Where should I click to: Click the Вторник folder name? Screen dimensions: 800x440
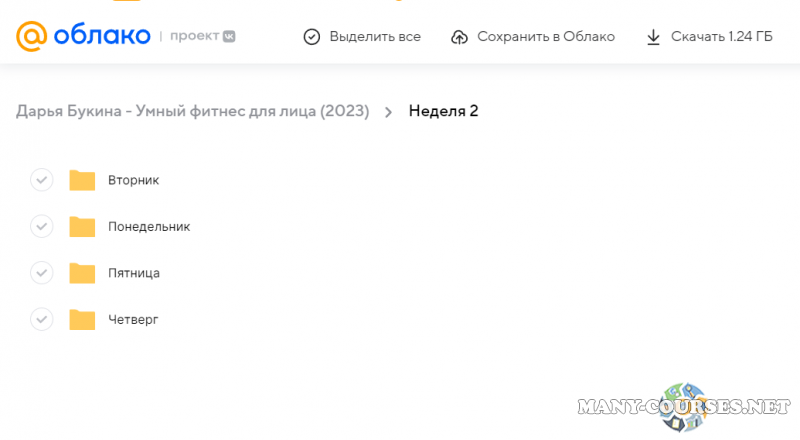(133, 180)
